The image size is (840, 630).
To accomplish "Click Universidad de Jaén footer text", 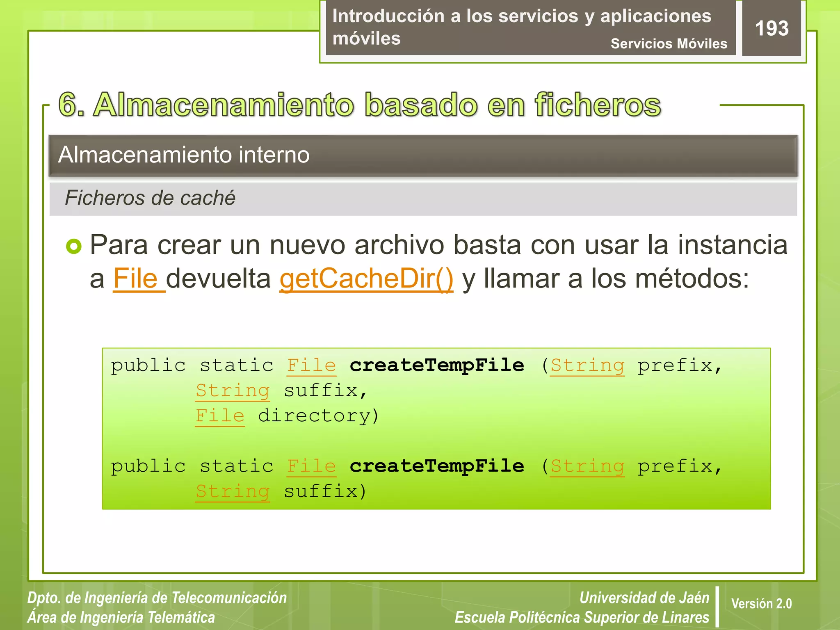I will point(644,598).
